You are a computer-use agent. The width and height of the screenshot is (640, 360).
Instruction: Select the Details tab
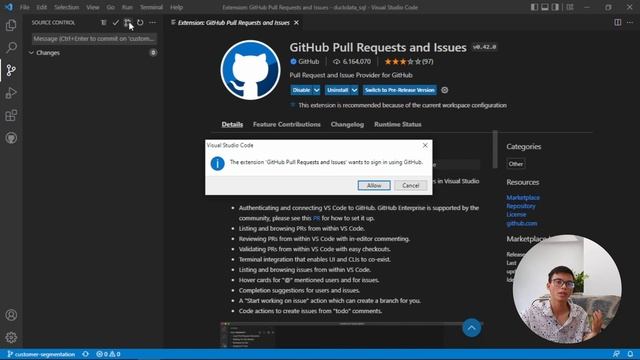click(232, 124)
